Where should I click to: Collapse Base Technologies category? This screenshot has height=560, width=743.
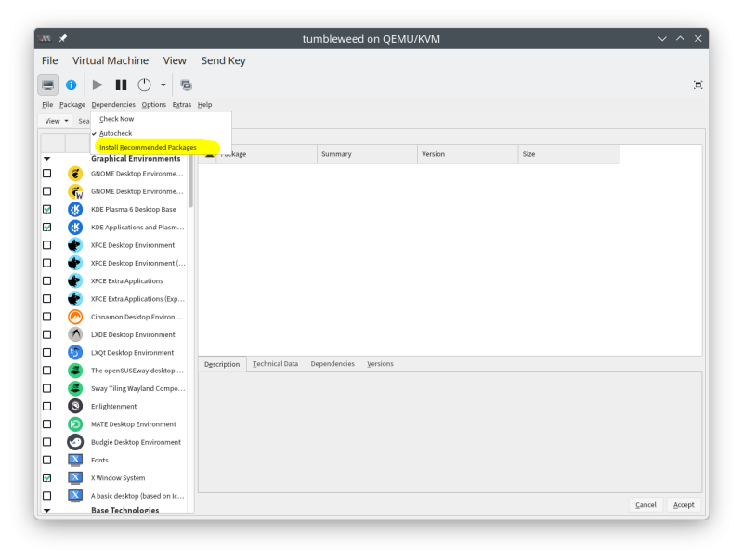[x=47, y=510]
